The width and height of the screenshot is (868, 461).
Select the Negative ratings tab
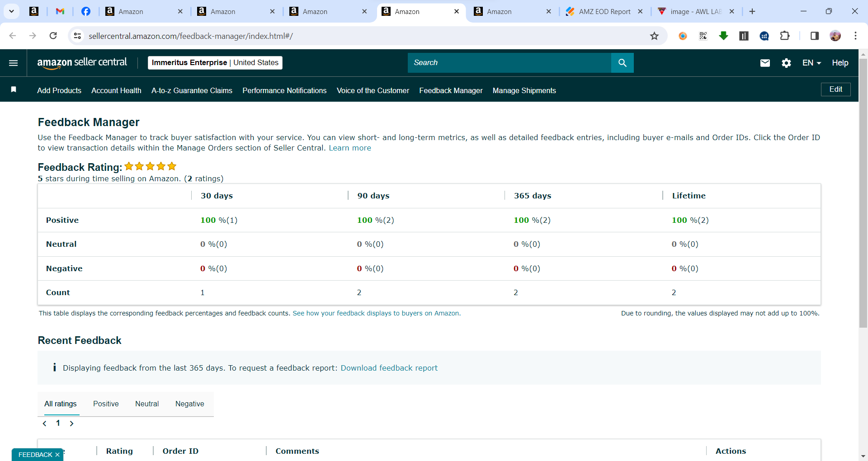coord(190,404)
